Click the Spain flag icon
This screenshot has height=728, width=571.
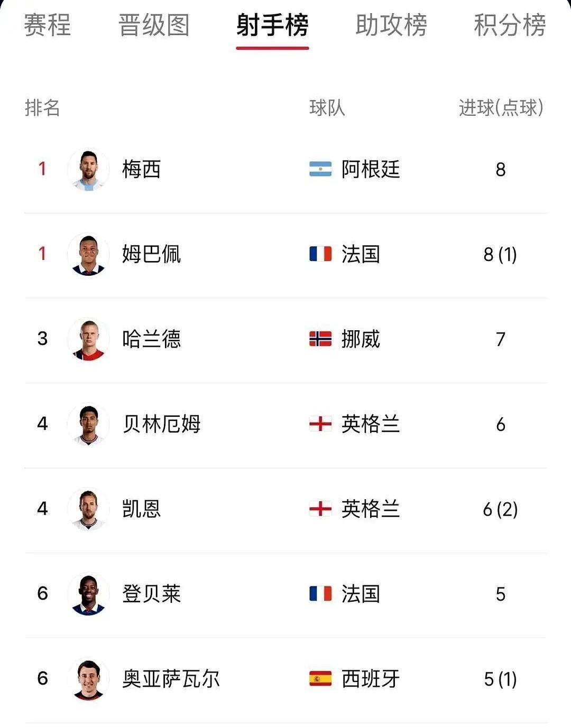320,678
